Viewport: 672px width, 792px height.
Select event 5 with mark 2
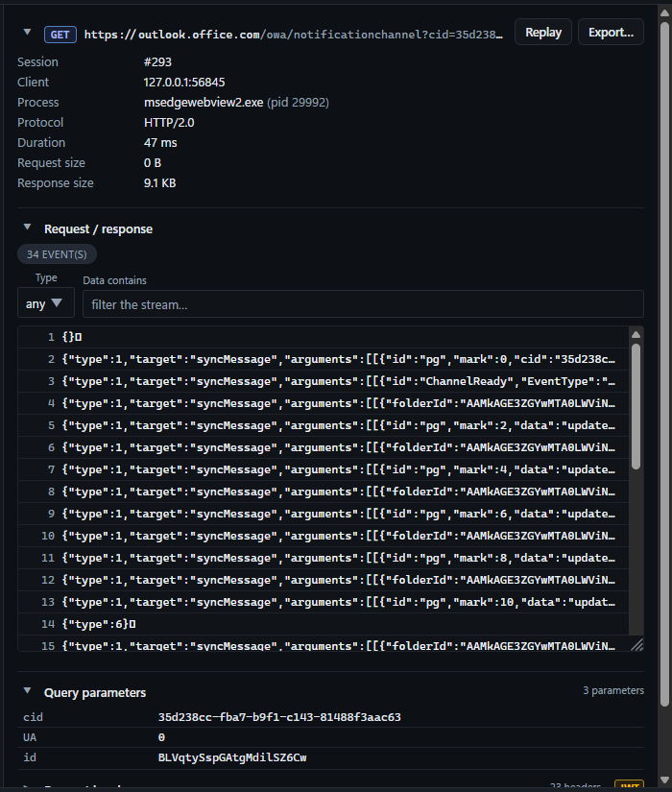[x=324, y=425]
